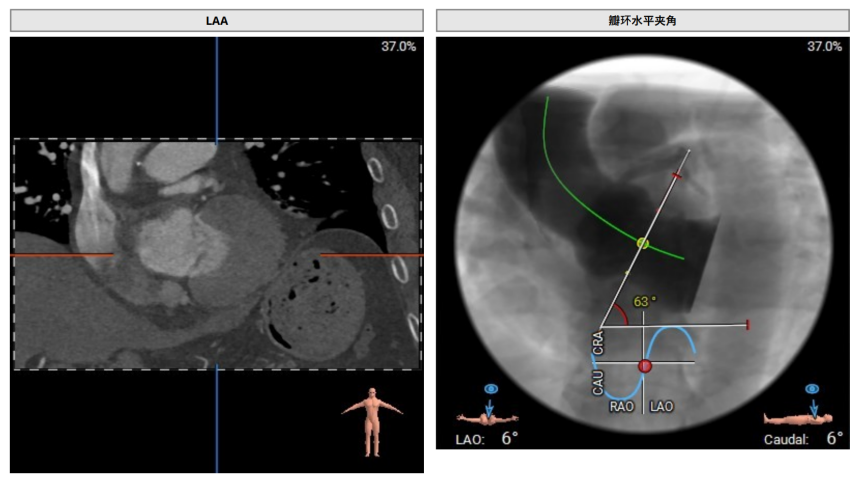
Task: Click the red arc angle indicator
Action: pos(622,315)
